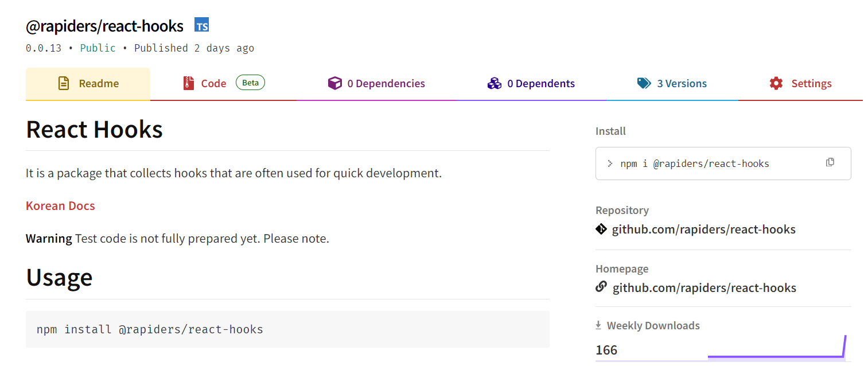Switch to the Code tab
Viewport: 868px width, 366px height.
(224, 84)
